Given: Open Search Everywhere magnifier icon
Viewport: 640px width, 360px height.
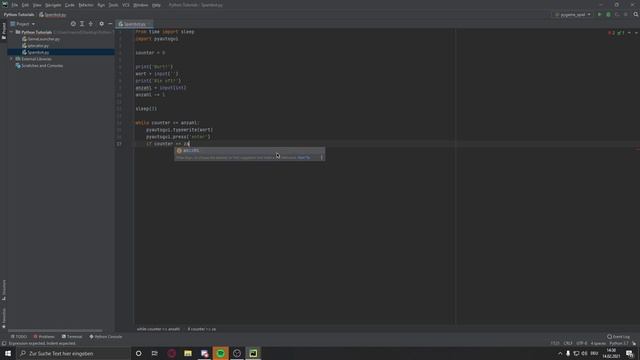Looking at the screenshot, I should [x=636, y=15].
